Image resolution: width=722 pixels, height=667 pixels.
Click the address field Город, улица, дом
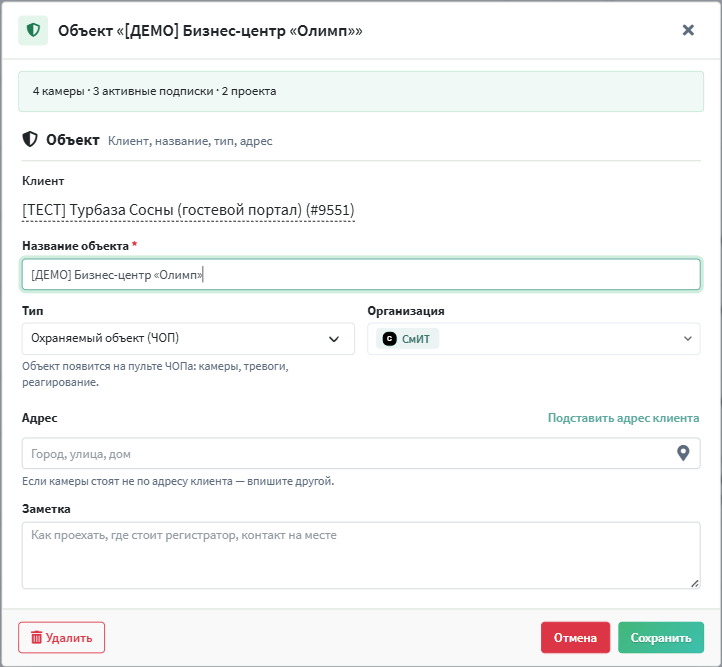361,453
